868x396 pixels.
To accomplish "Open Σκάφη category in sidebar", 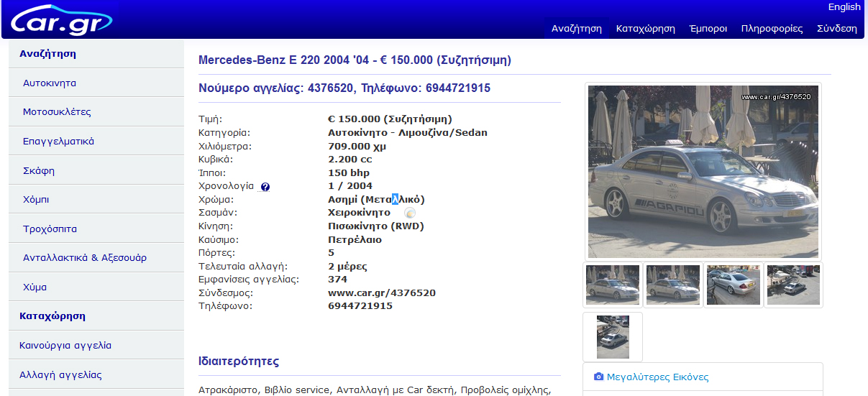I will (39, 170).
